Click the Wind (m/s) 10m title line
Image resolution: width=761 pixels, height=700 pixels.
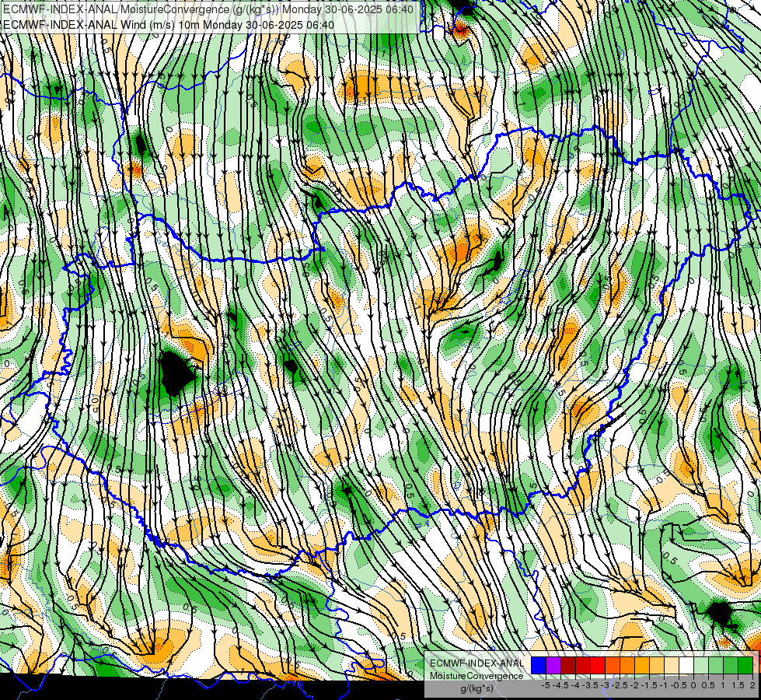pyautogui.click(x=169, y=24)
